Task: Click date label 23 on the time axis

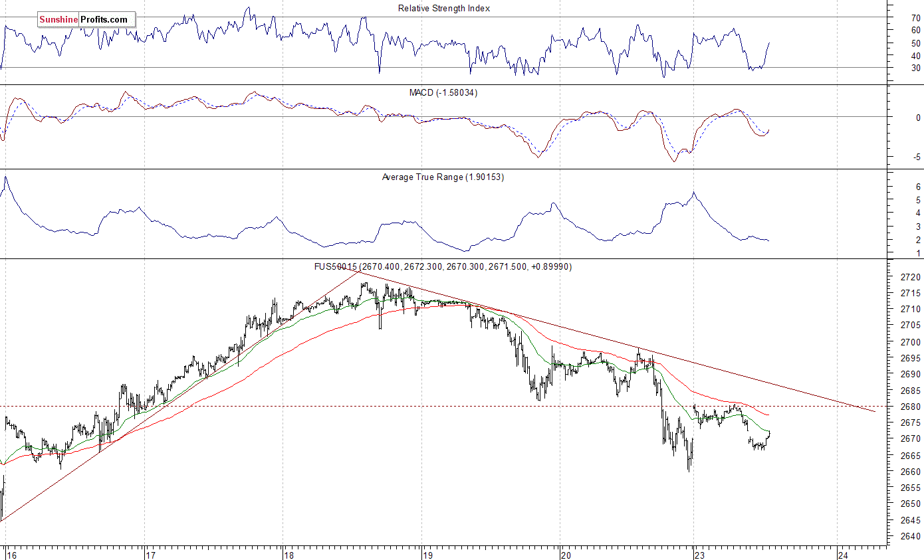Action: point(699,554)
